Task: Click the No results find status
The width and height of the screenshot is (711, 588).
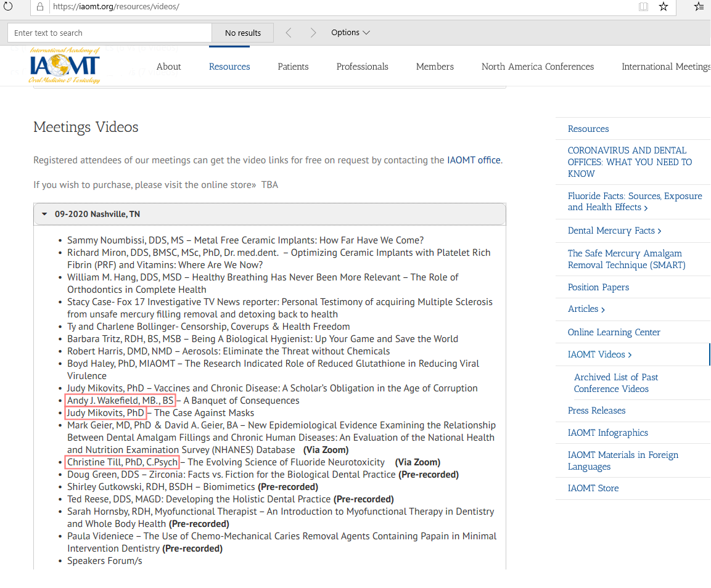Action: tap(243, 33)
